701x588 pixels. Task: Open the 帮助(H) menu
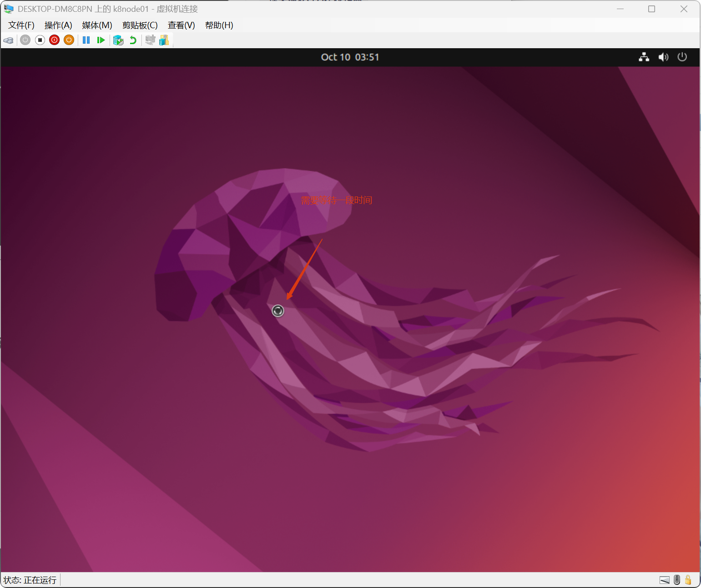click(219, 25)
